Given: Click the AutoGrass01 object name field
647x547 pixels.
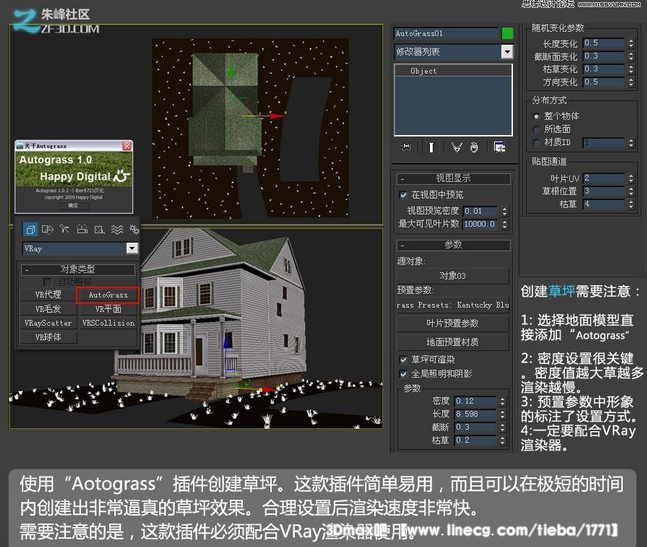Looking at the screenshot, I should pos(446,33).
